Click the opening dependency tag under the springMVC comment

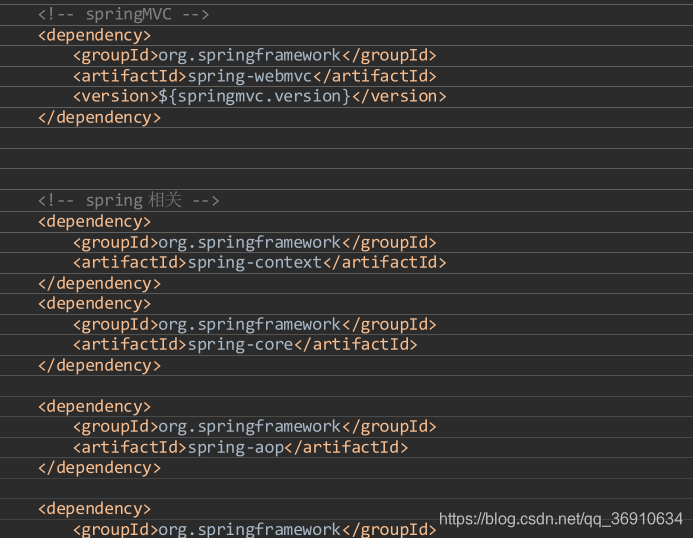click(95, 35)
